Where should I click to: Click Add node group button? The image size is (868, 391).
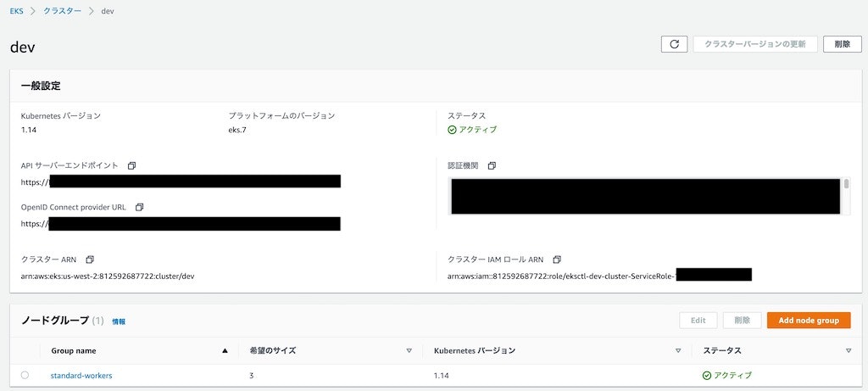809,320
